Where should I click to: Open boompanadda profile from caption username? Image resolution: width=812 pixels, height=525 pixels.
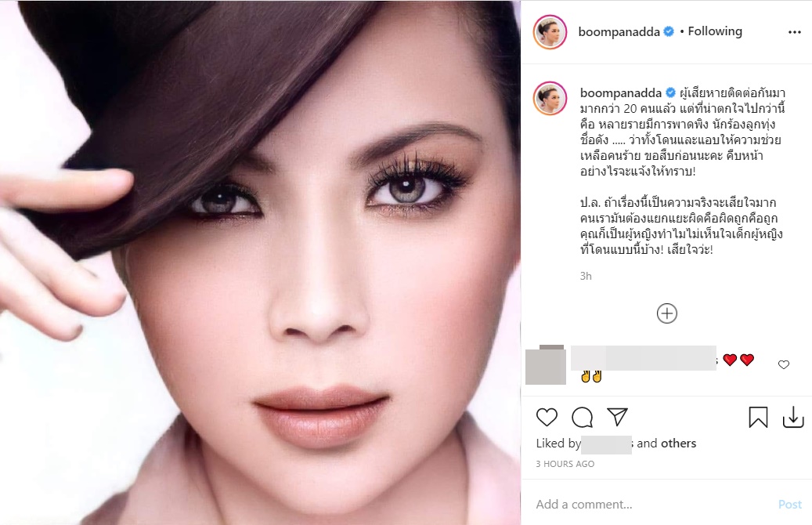(620, 93)
